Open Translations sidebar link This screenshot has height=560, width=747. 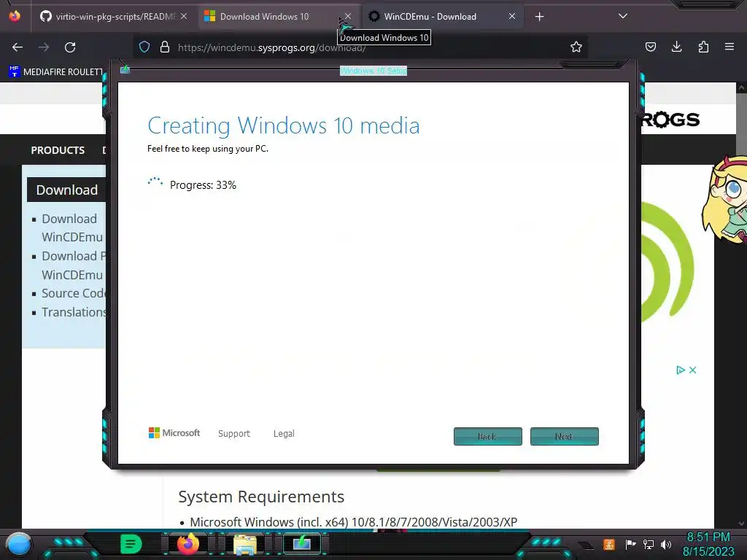(x=74, y=312)
